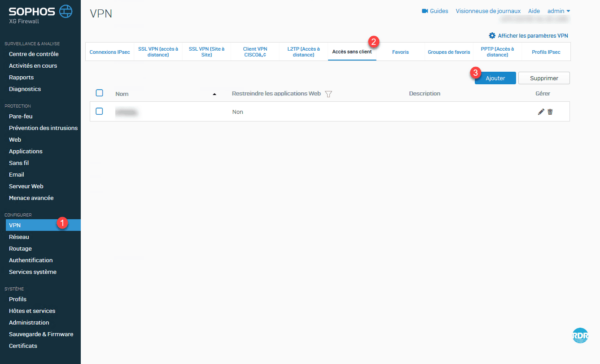Go to Centre de contrôle
Viewport: 600px width, 364px height.
[34, 54]
